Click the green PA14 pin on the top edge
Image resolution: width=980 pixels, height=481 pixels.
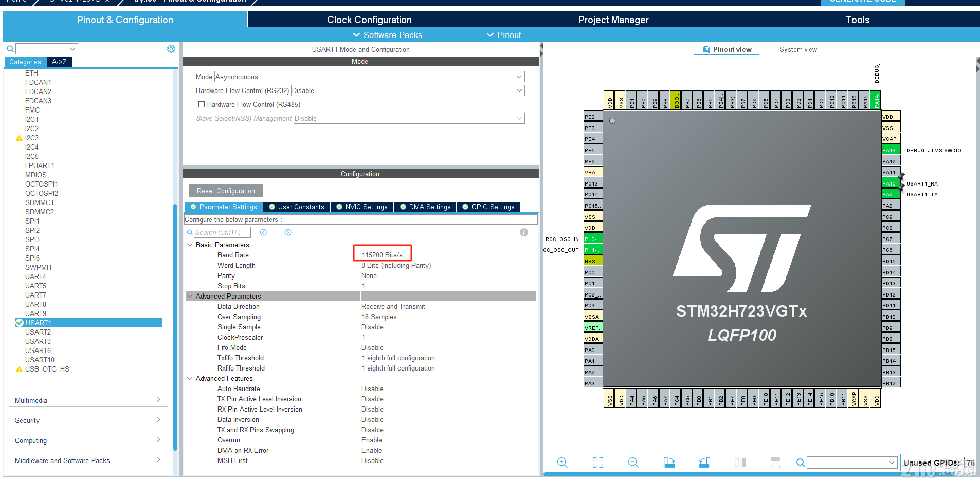click(x=876, y=100)
